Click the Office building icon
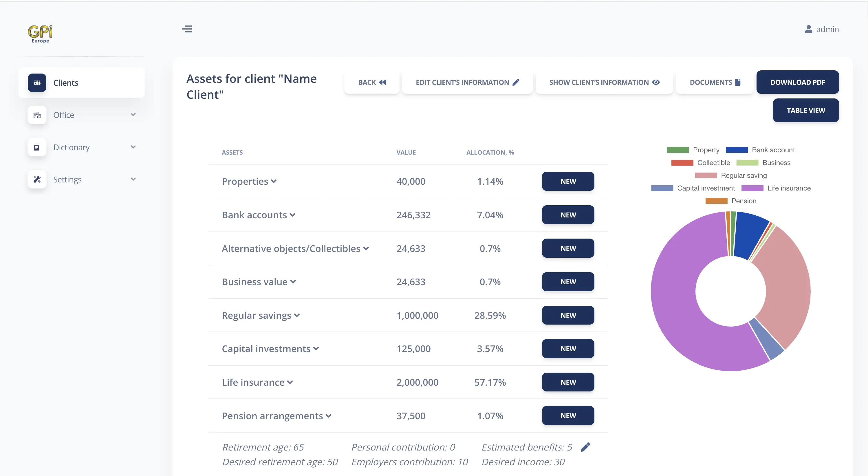The height and width of the screenshot is (476, 868). coord(37,115)
